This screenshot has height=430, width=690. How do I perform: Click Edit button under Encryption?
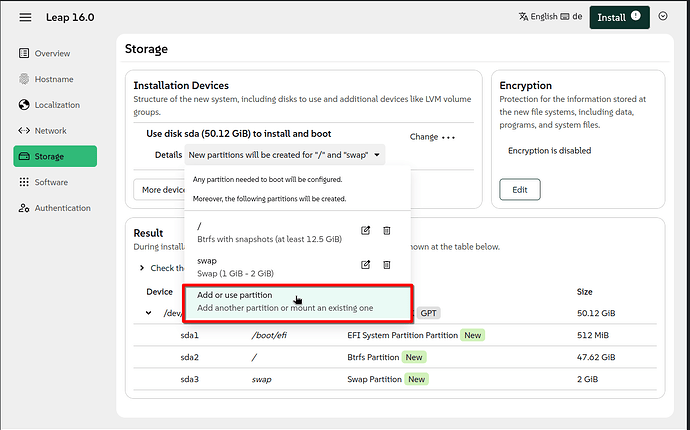coord(520,189)
